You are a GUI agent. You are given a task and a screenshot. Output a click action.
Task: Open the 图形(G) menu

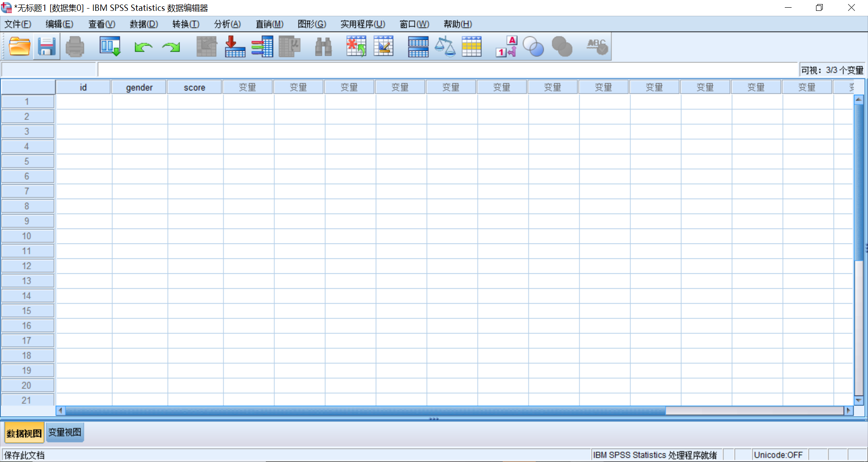click(x=312, y=24)
